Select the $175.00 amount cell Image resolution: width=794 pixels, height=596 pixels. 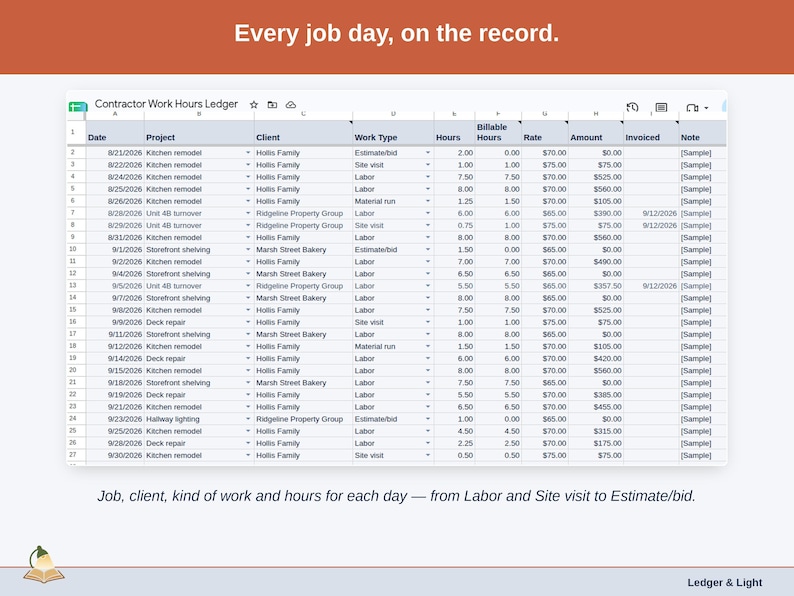pos(596,443)
